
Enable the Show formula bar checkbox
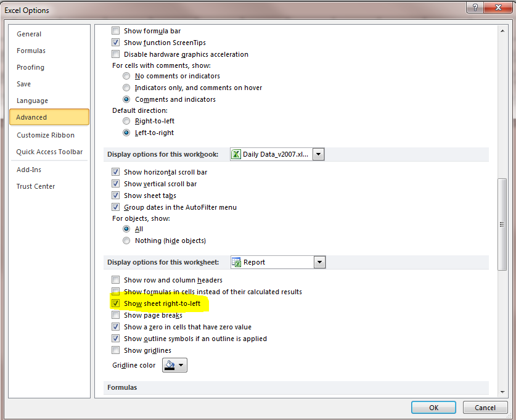tap(115, 31)
